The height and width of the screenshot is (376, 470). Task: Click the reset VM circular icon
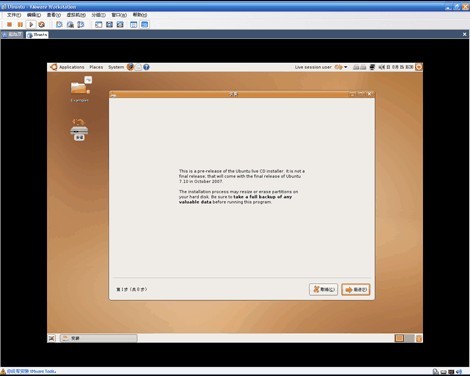41,24
